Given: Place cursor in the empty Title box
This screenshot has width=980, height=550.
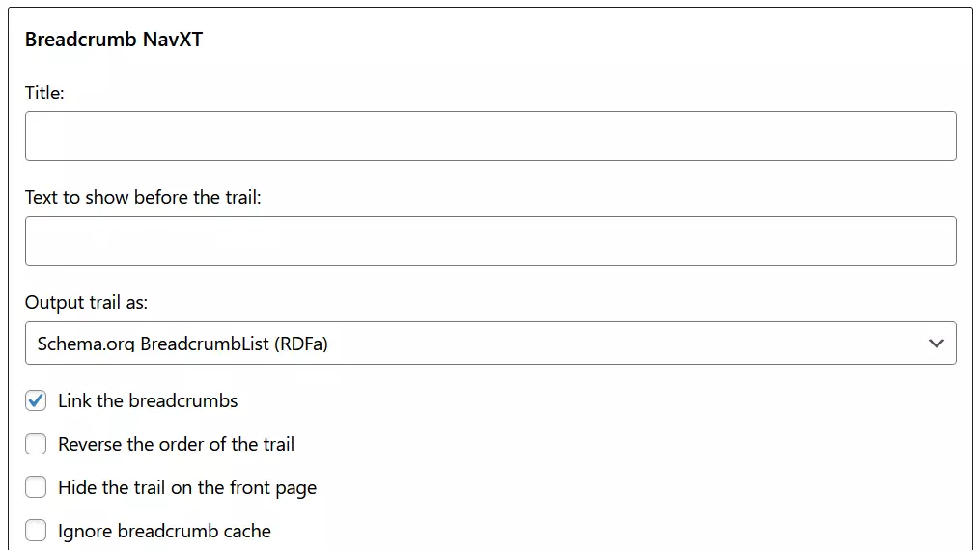Looking at the screenshot, I should pos(490,136).
